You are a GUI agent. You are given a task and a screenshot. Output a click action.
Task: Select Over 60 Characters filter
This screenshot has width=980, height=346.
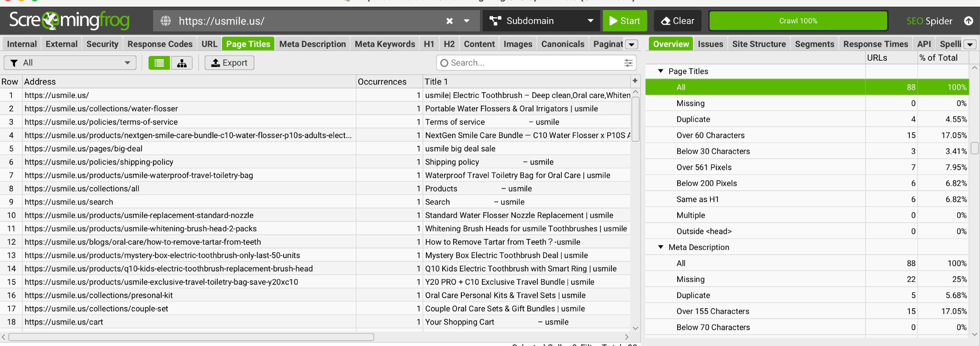coord(807,135)
